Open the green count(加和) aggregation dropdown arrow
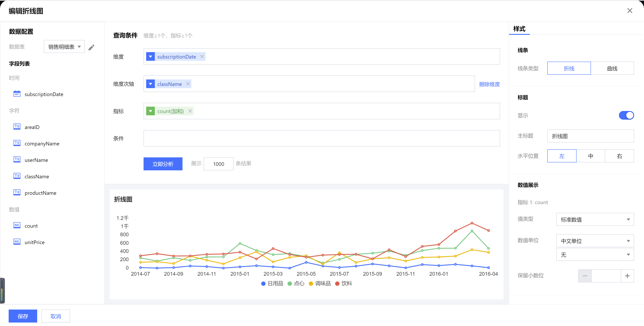The width and height of the screenshot is (644, 326). tap(150, 111)
